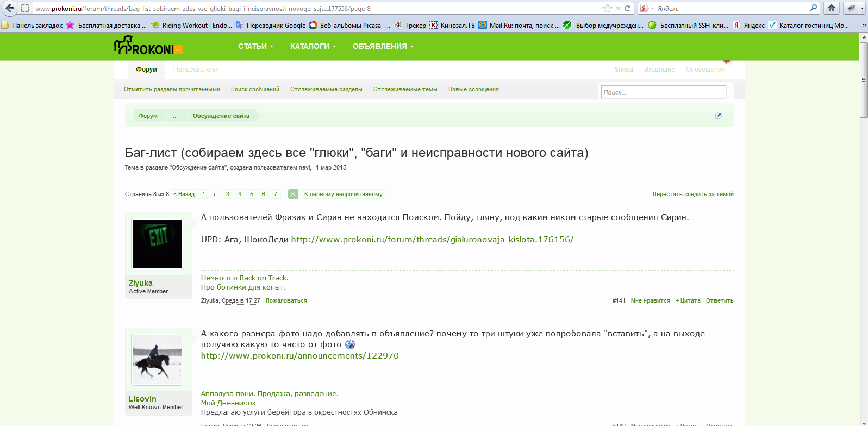Go to page 5 of the thread
The height and width of the screenshot is (426, 868).
point(252,194)
